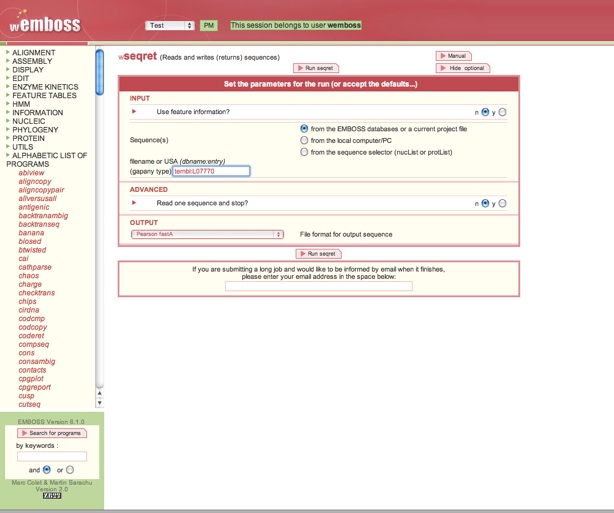The width and height of the screenshot is (614, 513).
Task: Select 'y' for Use feature information
Action: click(502, 112)
